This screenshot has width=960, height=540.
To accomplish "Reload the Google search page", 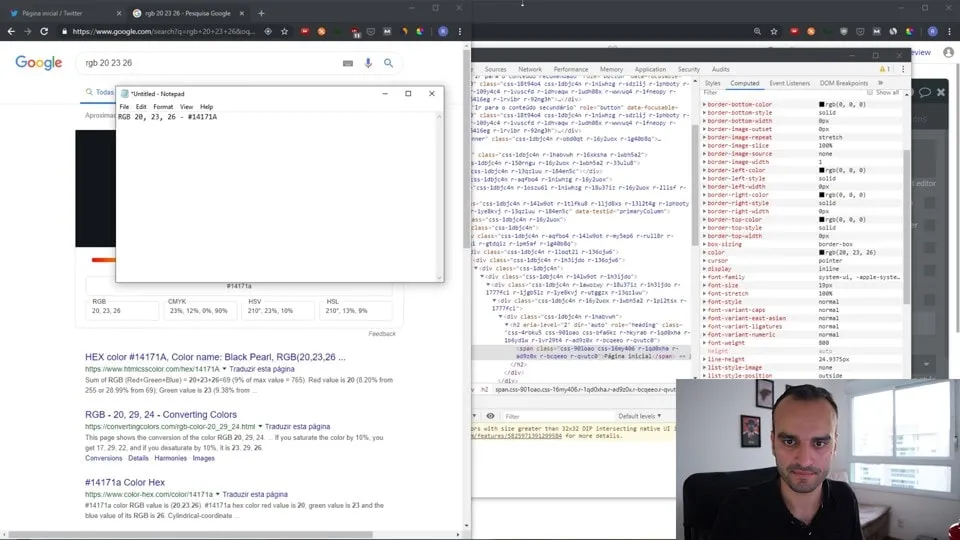I will click(44, 31).
